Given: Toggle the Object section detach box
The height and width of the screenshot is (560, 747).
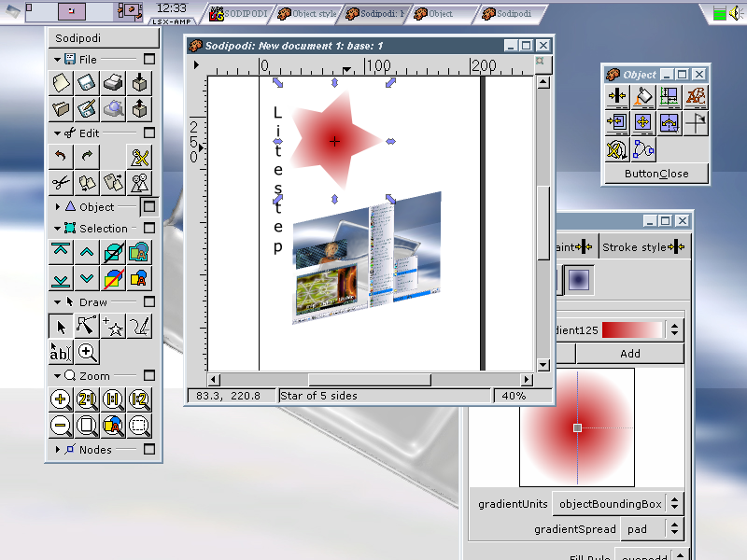Looking at the screenshot, I should click(x=149, y=206).
